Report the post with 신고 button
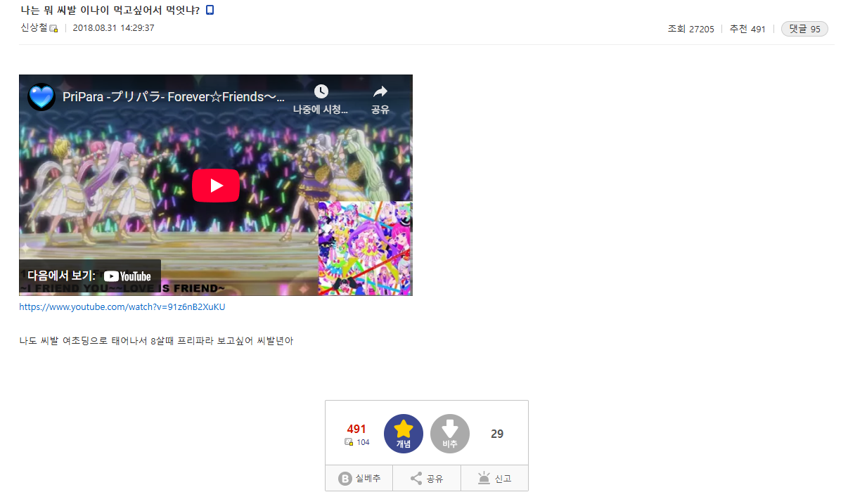Image resolution: width=855 pixels, height=504 pixels. click(494, 479)
